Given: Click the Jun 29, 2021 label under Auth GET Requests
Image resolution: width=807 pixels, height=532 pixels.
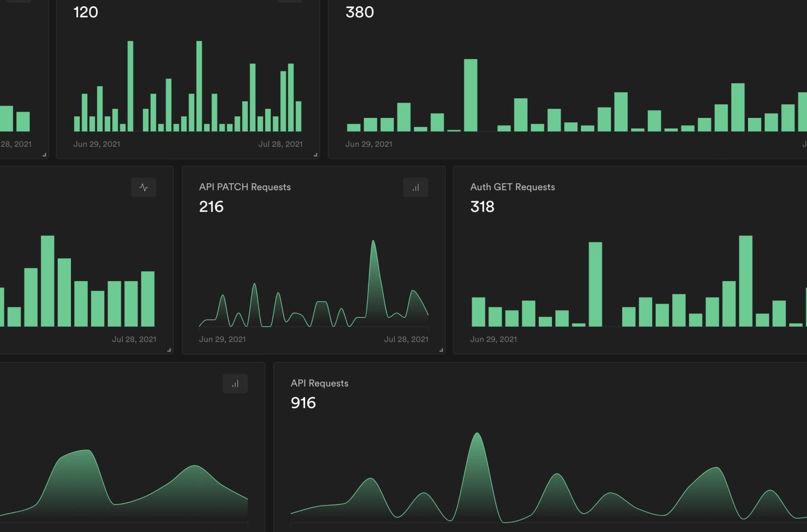Looking at the screenshot, I should click(494, 339).
